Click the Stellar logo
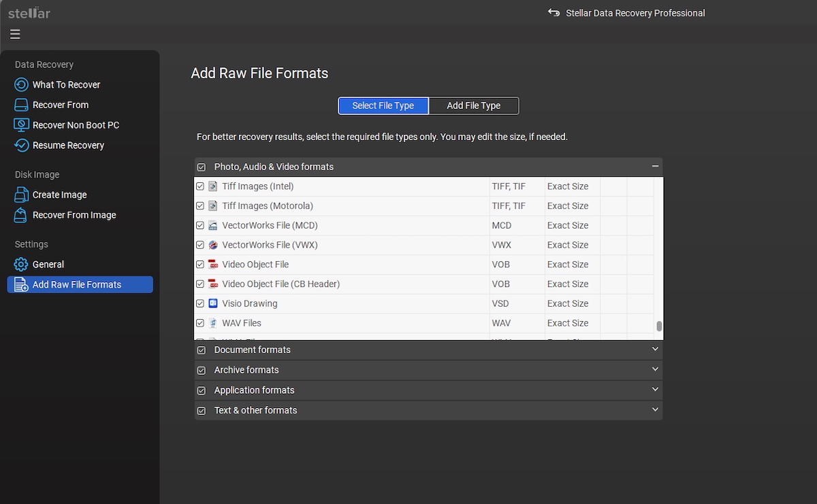The height and width of the screenshot is (504, 817). pyautogui.click(x=29, y=13)
